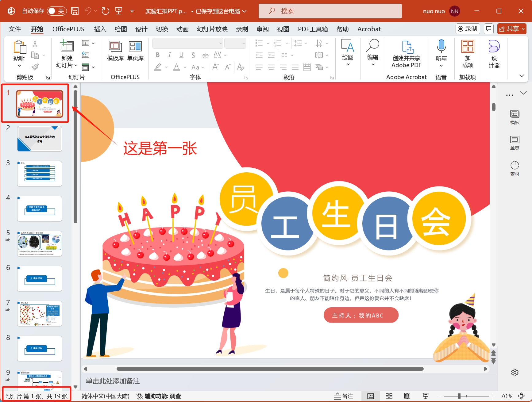The height and width of the screenshot is (402, 532).
Task: Open the 设计器 Designer pane
Action: 494,54
